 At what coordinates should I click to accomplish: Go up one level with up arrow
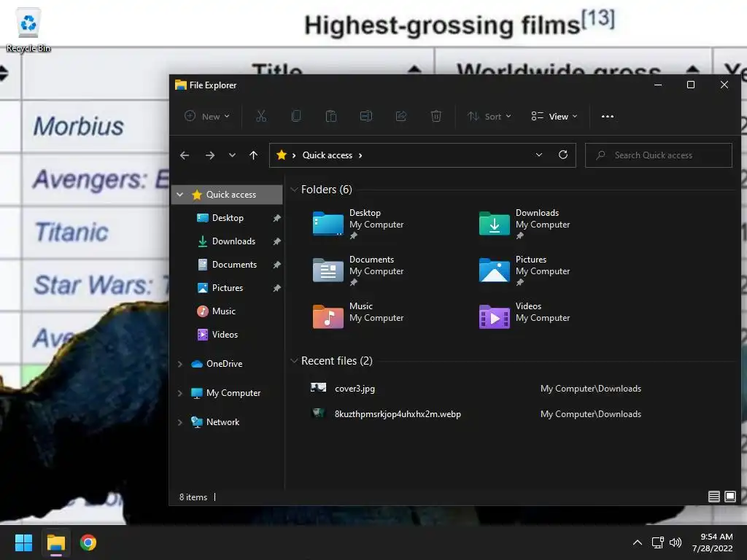(x=253, y=155)
